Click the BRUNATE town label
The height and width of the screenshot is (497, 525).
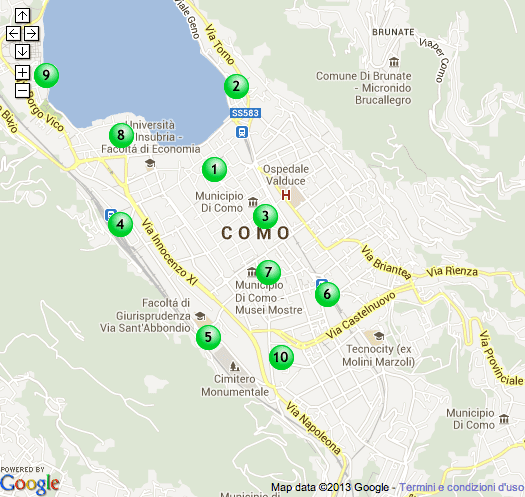(393, 32)
